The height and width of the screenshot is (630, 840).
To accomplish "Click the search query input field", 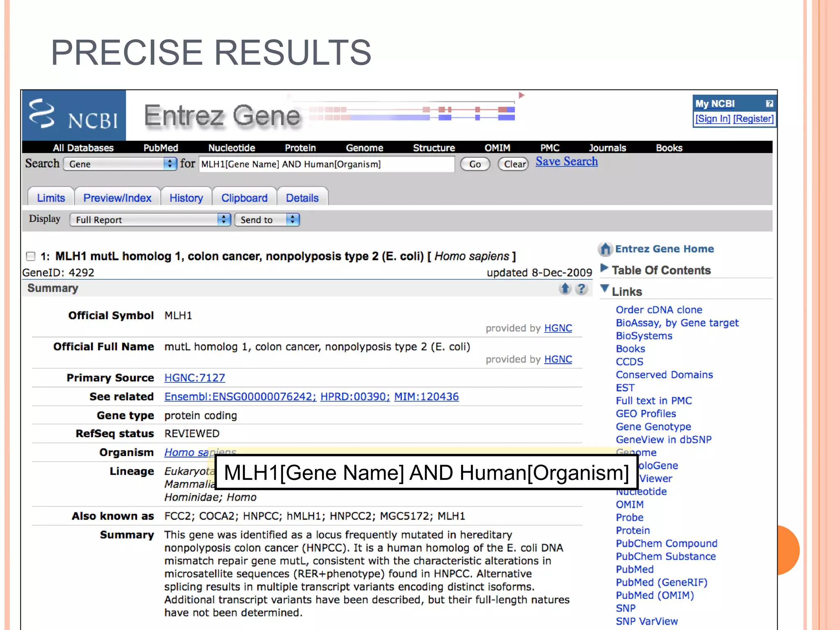I will click(327, 164).
